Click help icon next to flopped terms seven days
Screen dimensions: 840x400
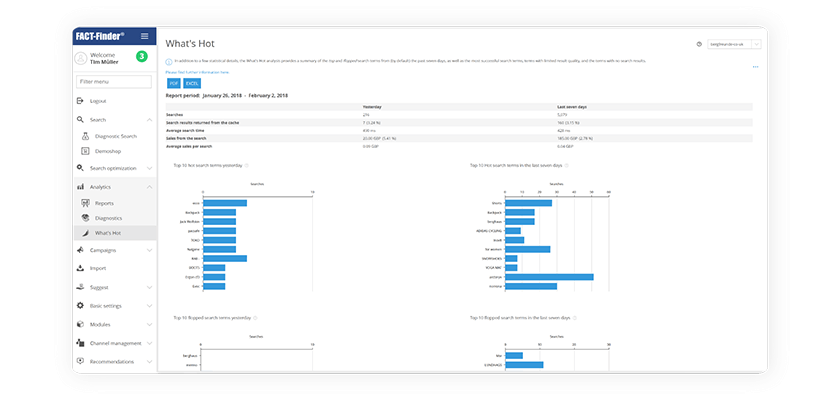pos(575,318)
